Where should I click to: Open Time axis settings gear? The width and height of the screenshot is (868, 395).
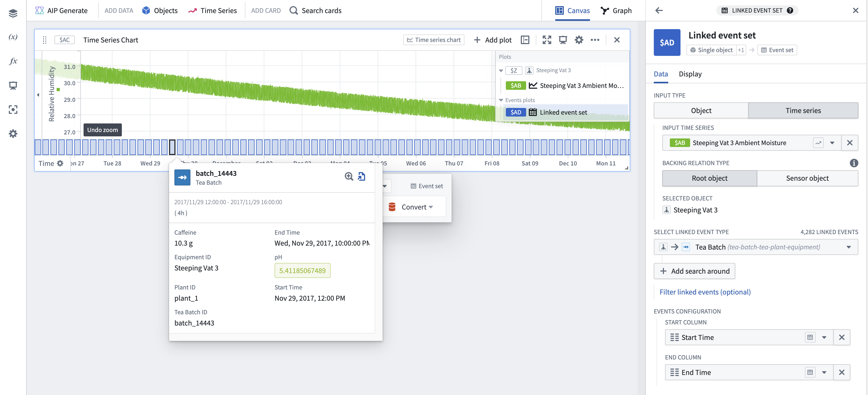[x=60, y=163]
